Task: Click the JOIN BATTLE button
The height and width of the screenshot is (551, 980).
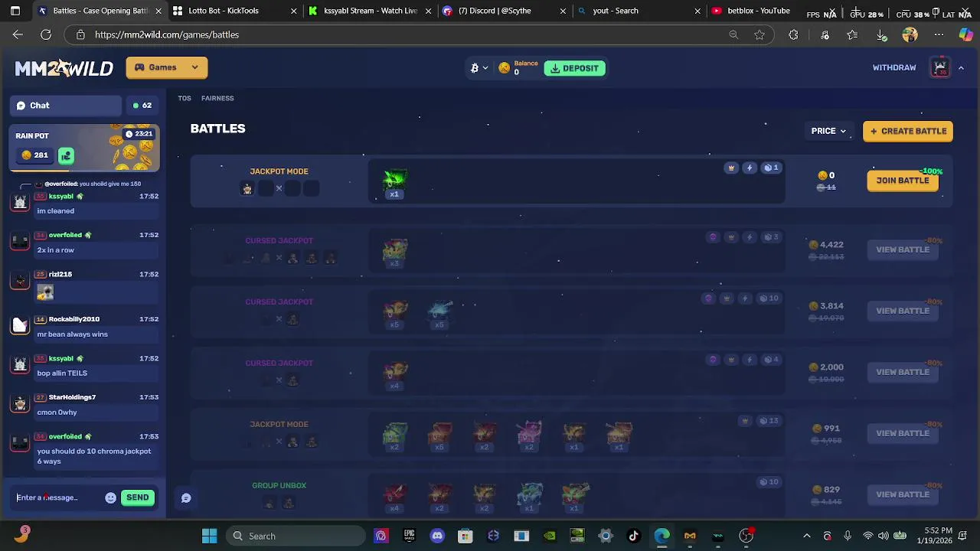Action: (x=903, y=181)
